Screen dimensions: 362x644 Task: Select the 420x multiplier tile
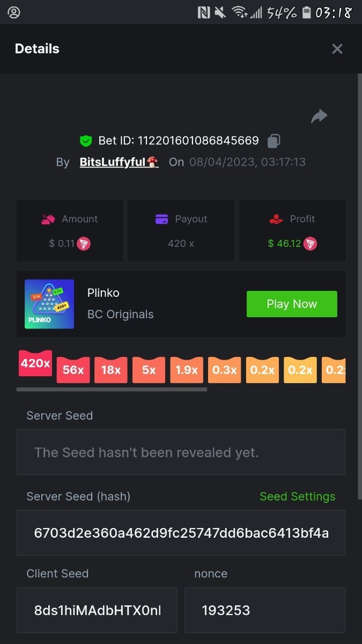pyautogui.click(x=35, y=363)
